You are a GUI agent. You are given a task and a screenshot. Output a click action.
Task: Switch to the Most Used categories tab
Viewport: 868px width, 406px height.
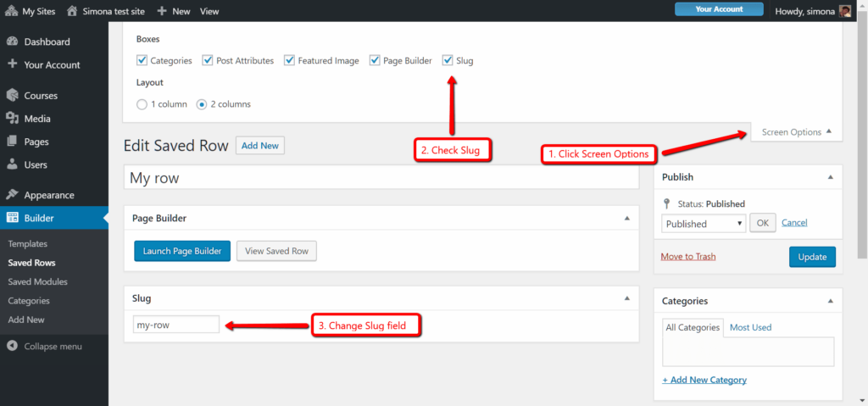(750, 327)
